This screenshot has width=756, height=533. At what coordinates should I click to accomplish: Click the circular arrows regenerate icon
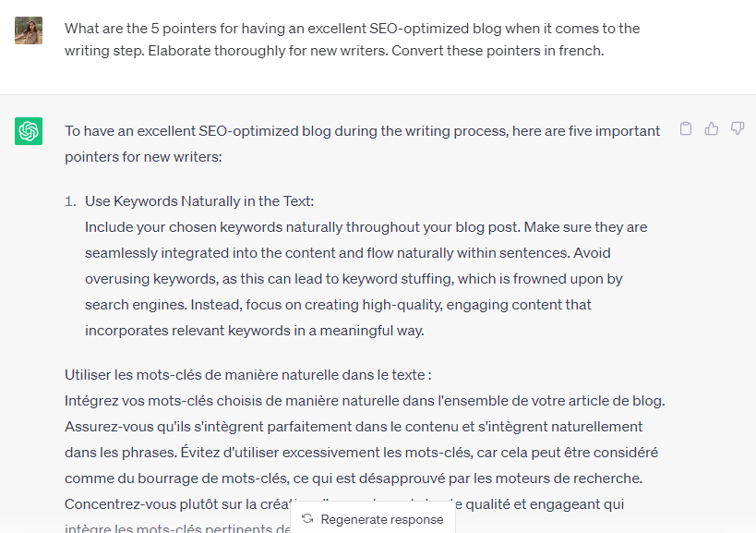[307, 519]
